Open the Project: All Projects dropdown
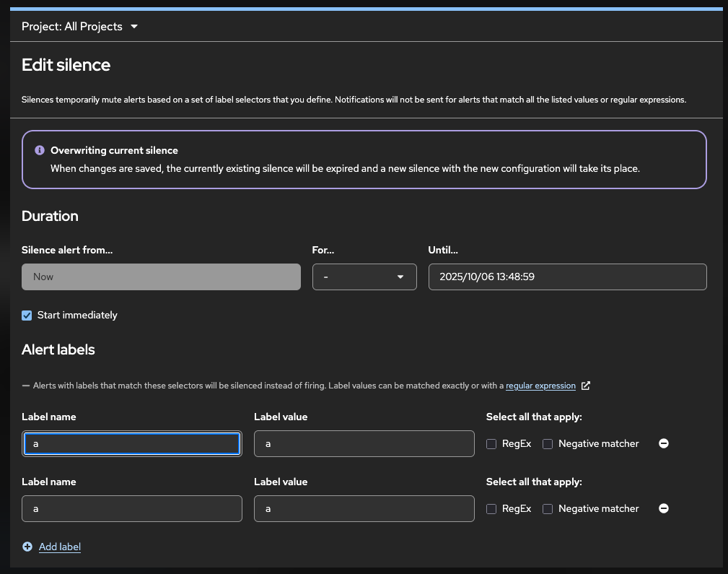 coord(79,27)
